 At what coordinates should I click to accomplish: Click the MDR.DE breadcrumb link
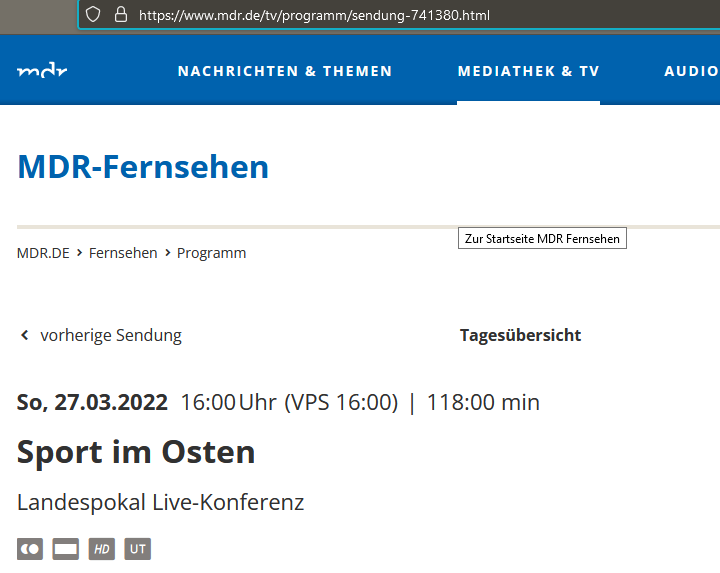pyautogui.click(x=43, y=253)
